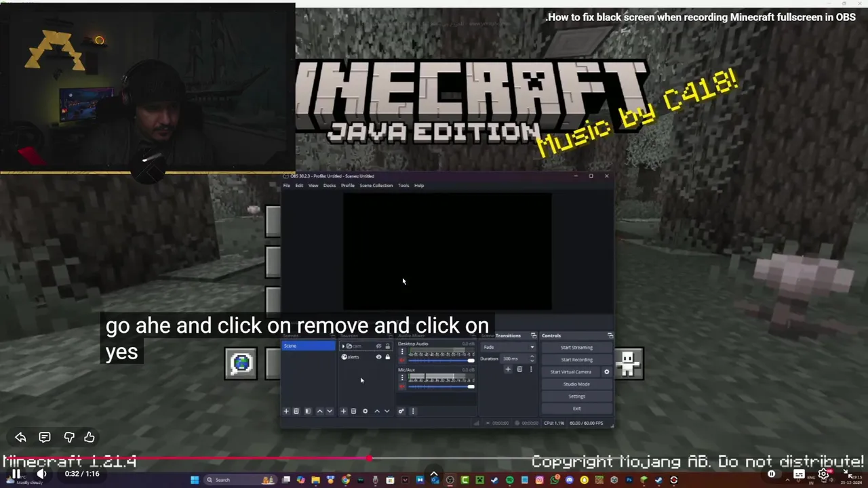Image resolution: width=868 pixels, height=488 pixels.
Task: Open Spotify from the Windows taskbar
Action: tap(509, 480)
